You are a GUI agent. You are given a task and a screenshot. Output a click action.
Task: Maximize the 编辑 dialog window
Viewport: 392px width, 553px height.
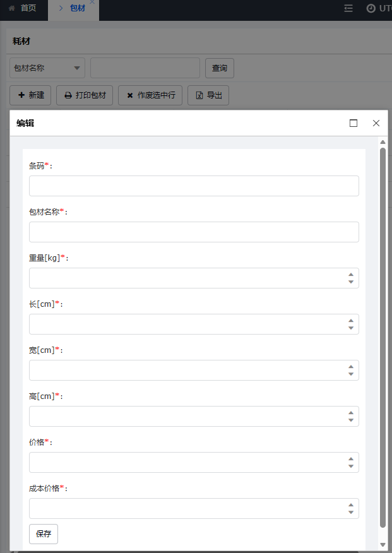tap(353, 123)
